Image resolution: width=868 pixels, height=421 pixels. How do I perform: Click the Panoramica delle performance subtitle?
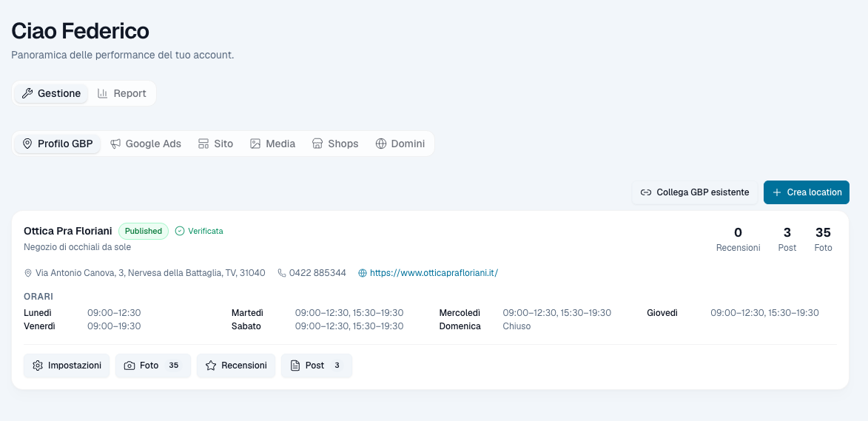pyautogui.click(x=123, y=55)
